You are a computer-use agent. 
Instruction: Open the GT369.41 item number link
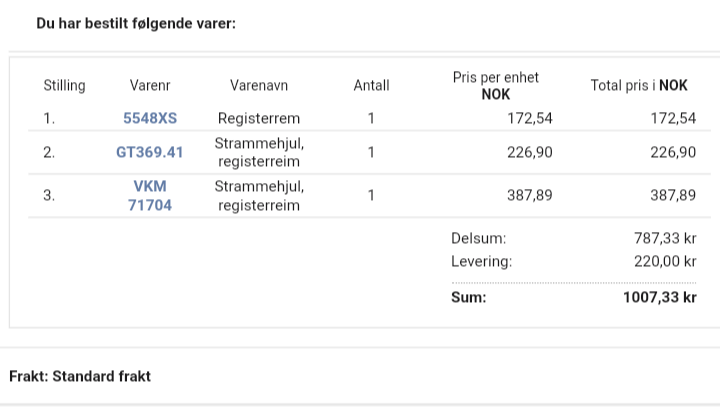pos(150,152)
